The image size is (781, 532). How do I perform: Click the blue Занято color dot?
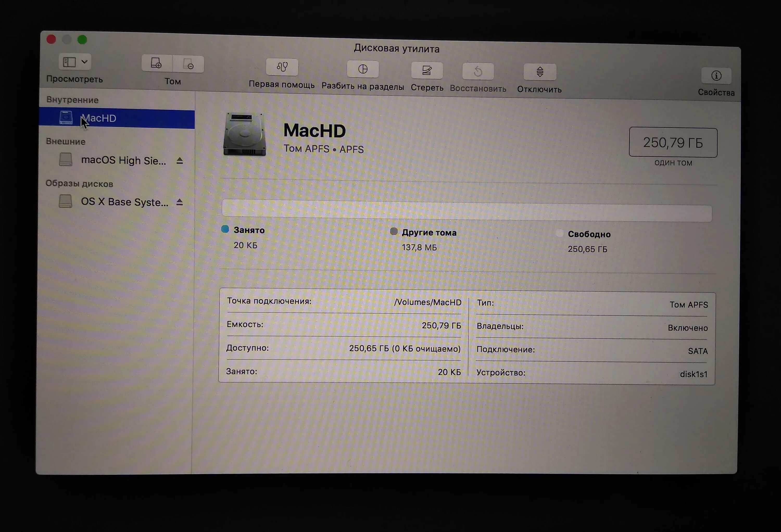pos(225,229)
